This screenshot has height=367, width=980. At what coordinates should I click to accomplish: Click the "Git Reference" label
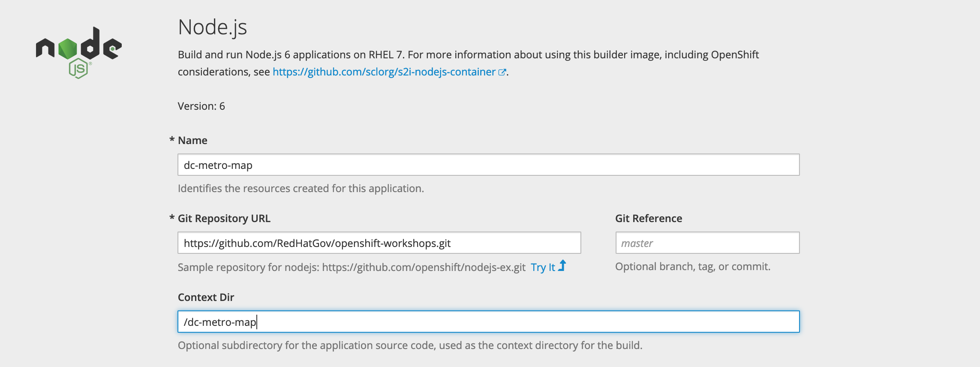pyautogui.click(x=649, y=219)
